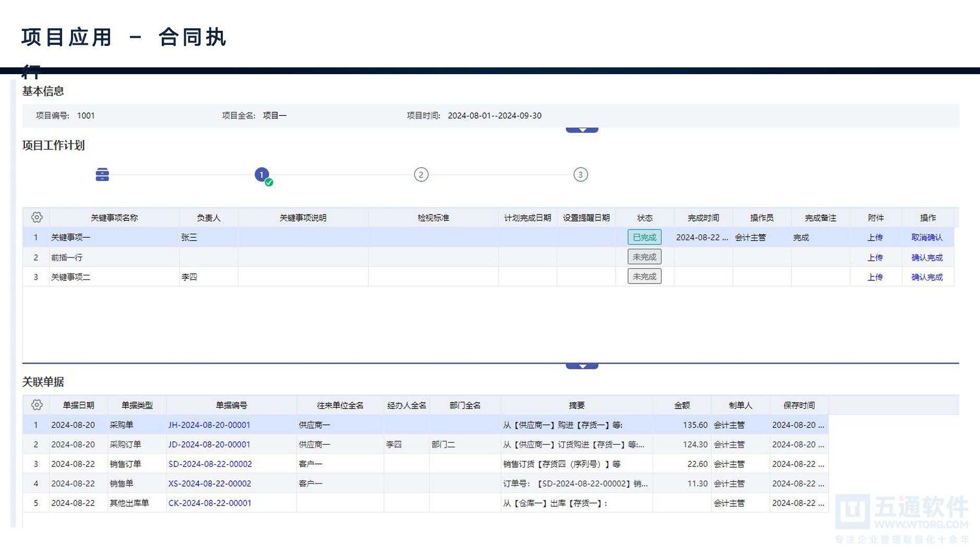Open column settings gear in key items table
Viewport: 980px width, 553px height.
[x=37, y=217]
